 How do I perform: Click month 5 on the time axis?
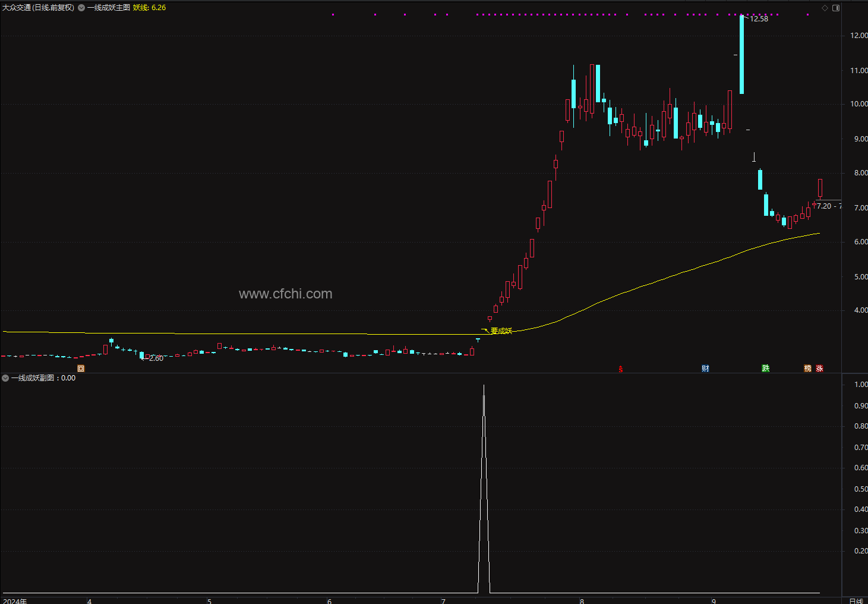pyautogui.click(x=209, y=601)
